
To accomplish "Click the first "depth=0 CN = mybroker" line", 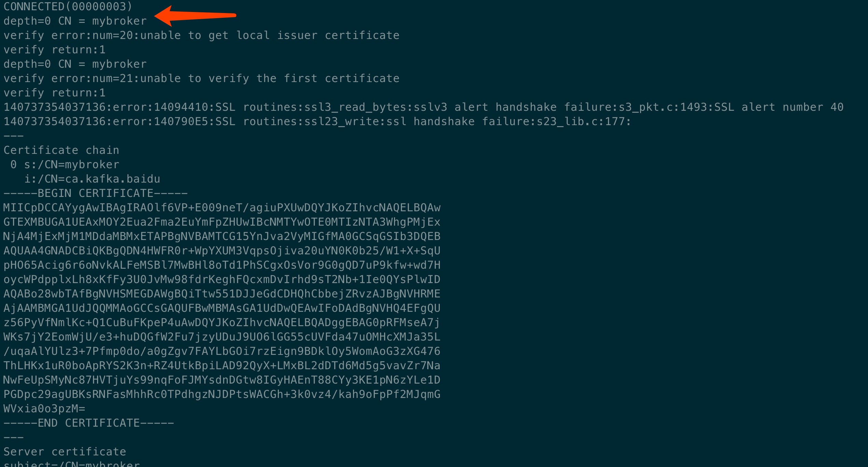I will tap(75, 21).
